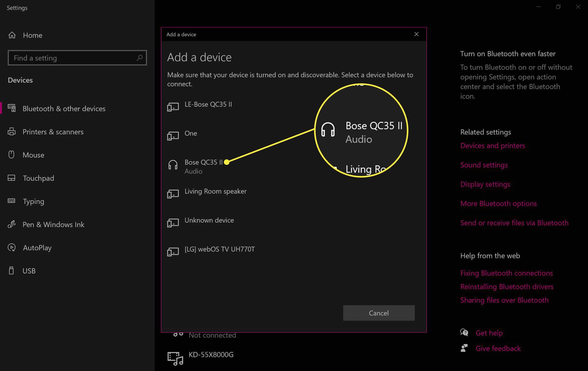The image size is (588, 371).
Task: Click the device icon beside [LG] webOS TV
Action: pyautogui.click(x=173, y=252)
